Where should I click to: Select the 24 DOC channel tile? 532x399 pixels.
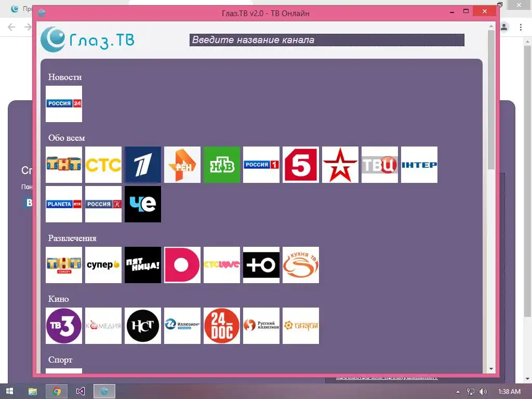coord(221,326)
